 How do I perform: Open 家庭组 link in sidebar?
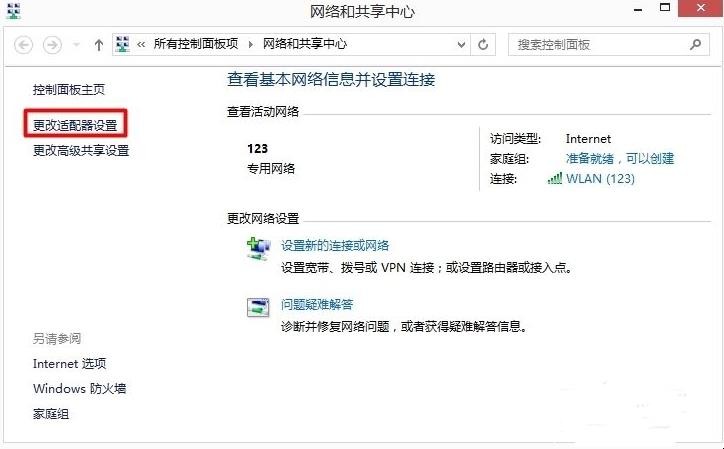point(51,414)
